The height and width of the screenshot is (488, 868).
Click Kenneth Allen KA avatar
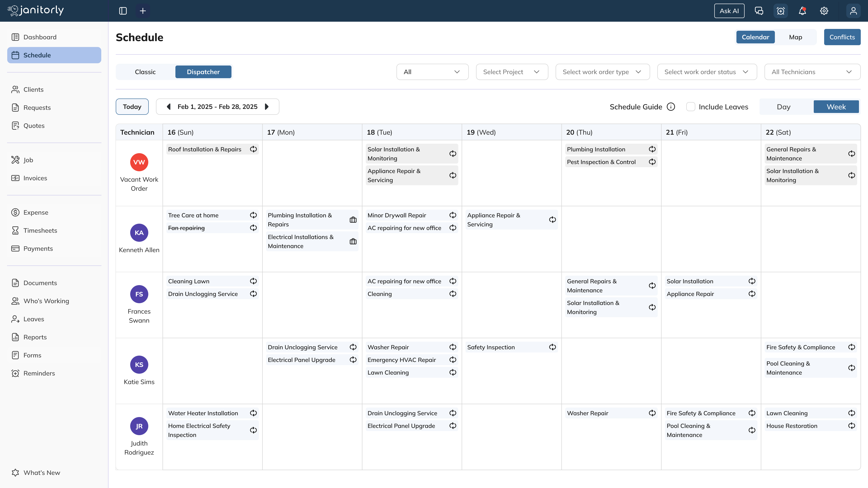point(139,233)
